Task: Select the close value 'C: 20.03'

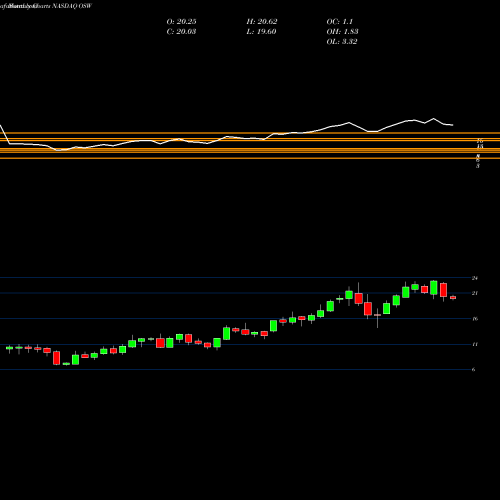Action: [x=181, y=32]
